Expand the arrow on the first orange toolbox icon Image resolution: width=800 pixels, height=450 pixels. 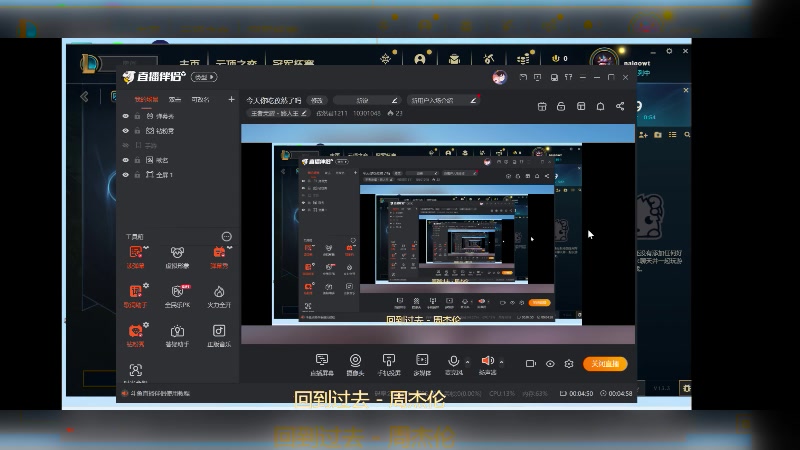pyautogui.click(x=146, y=247)
